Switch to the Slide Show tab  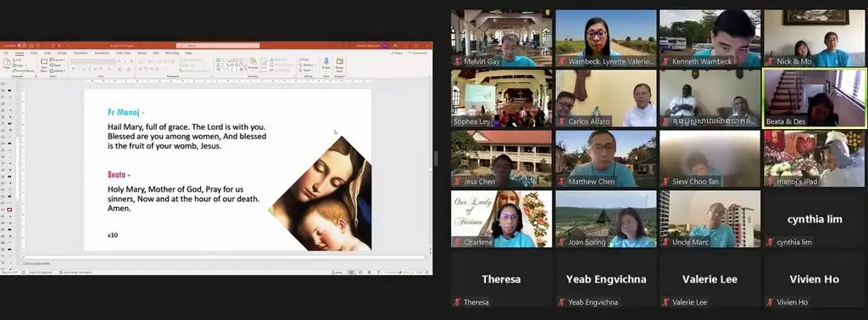(x=124, y=53)
